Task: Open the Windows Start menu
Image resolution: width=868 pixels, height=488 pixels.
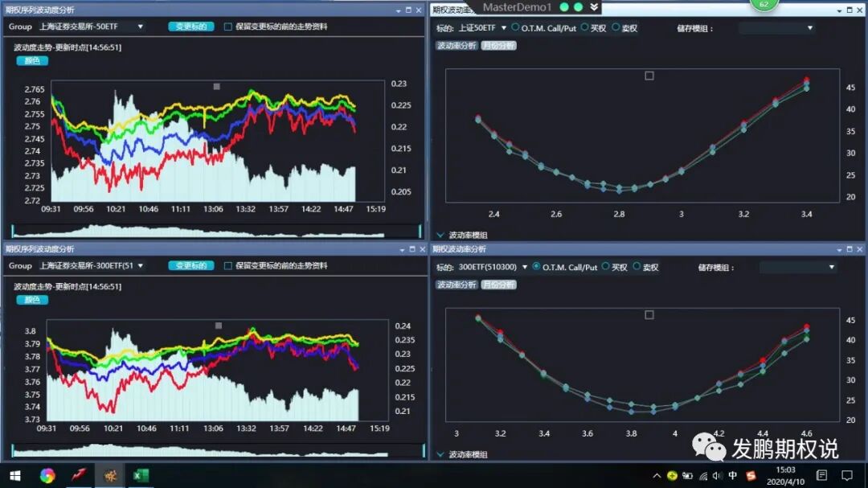Action: 15,475
